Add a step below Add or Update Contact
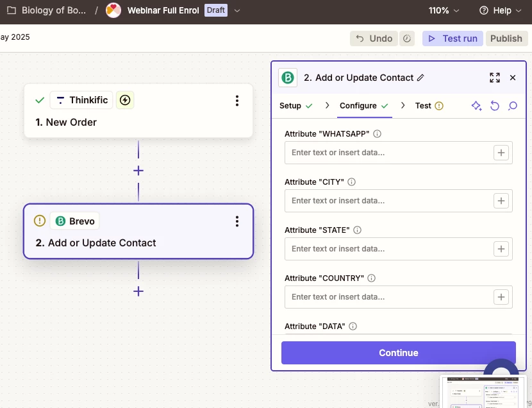Image resolution: width=532 pixels, height=408 pixels. pos(138,291)
